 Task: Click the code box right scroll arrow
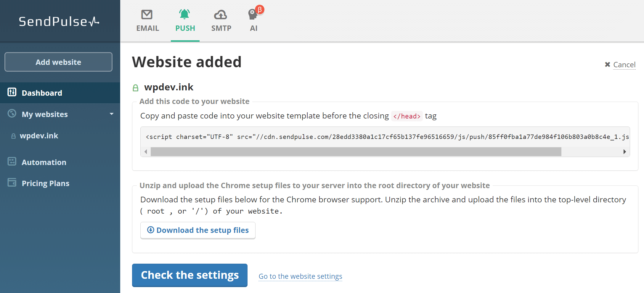click(x=624, y=152)
